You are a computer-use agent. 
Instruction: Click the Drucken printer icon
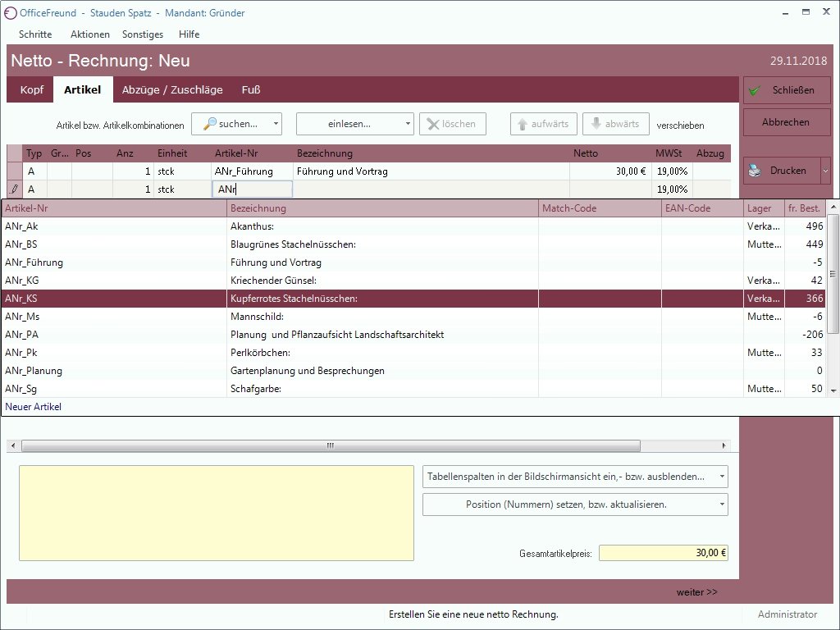point(755,171)
